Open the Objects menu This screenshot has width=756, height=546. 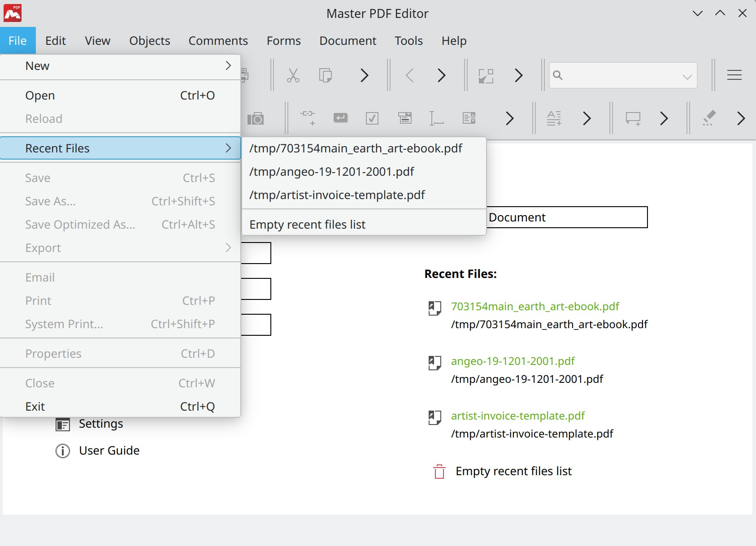pyautogui.click(x=150, y=41)
